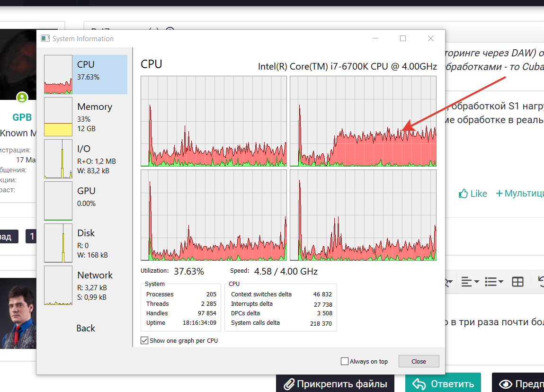Viewport: 544px width, 392px height.
Task: Enable the Always on top checkbox
Action: coord(345,362)
